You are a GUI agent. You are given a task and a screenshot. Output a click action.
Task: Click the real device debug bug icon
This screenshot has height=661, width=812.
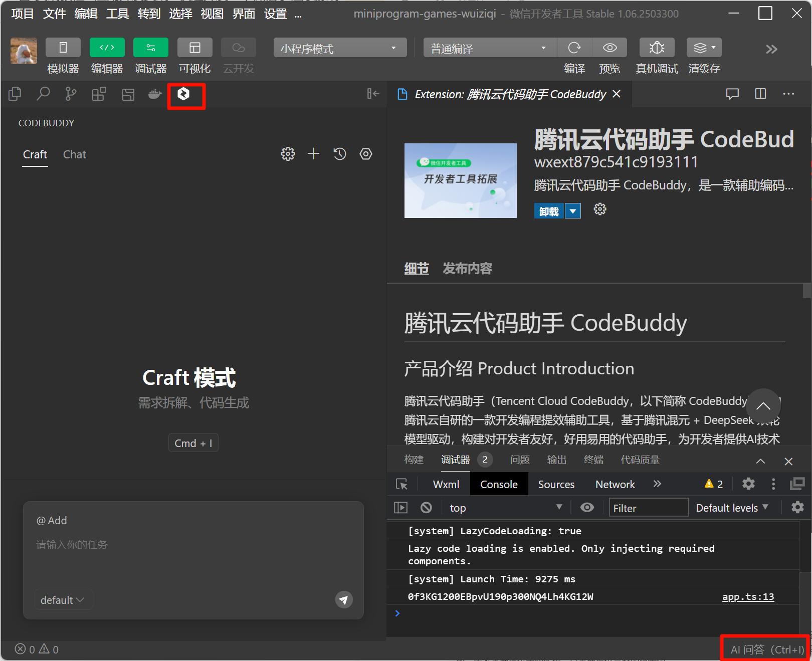point(657,48)
